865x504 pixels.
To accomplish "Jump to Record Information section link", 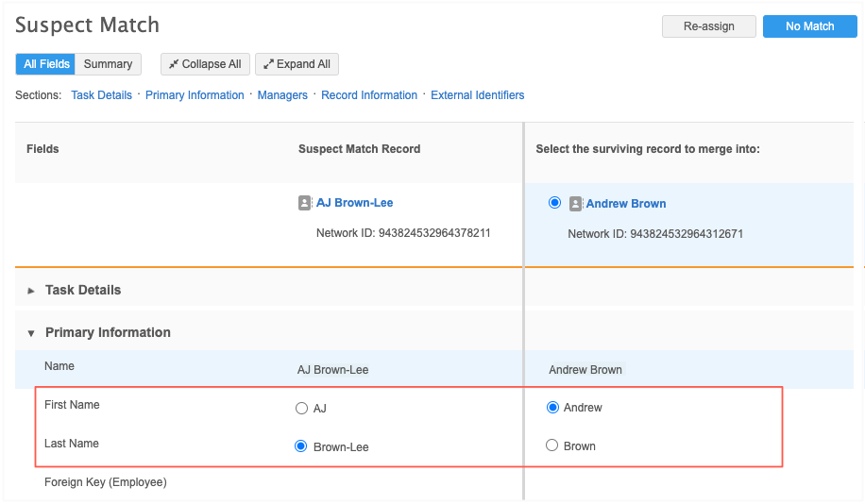I will (369, 95).
